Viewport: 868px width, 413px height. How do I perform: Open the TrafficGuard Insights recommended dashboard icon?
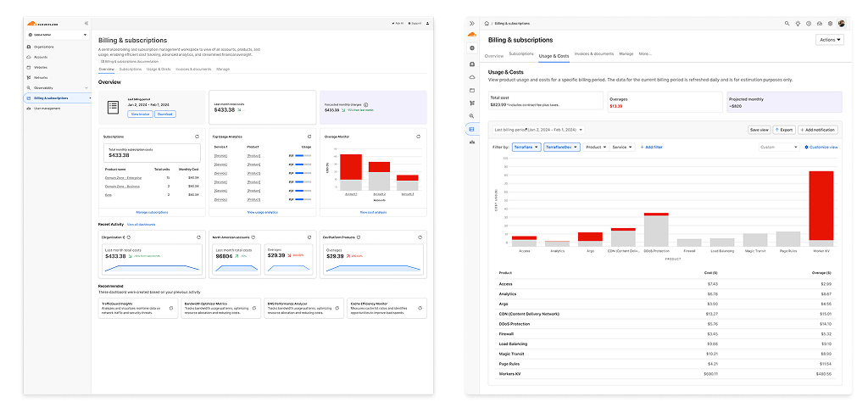171,308
